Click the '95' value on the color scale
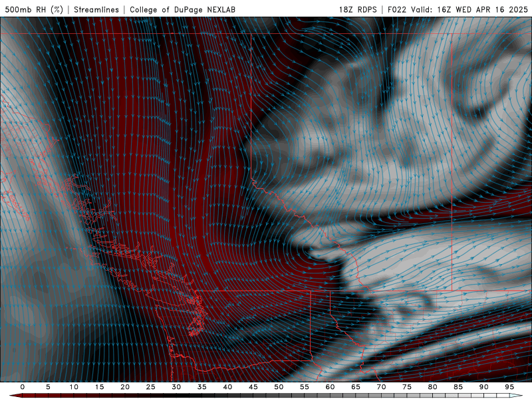The width and height of the screenshot is (532, 399). [509, 387]
